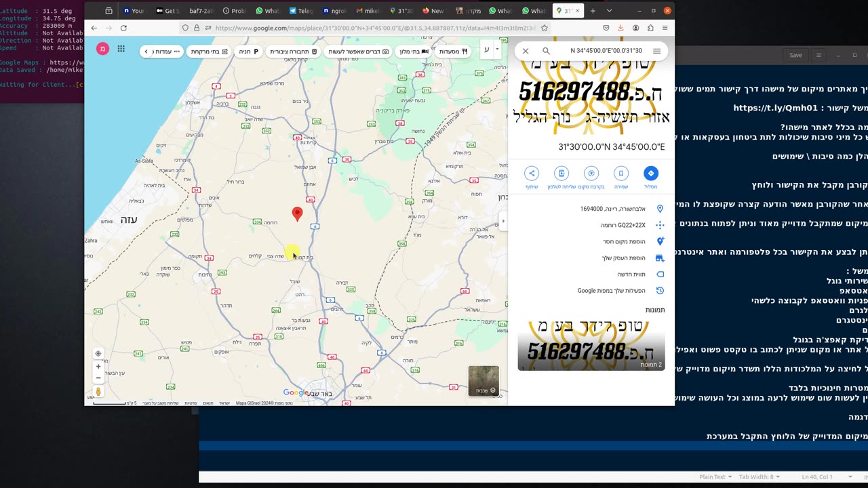Click the browser Back arrow

pos(94,28)
